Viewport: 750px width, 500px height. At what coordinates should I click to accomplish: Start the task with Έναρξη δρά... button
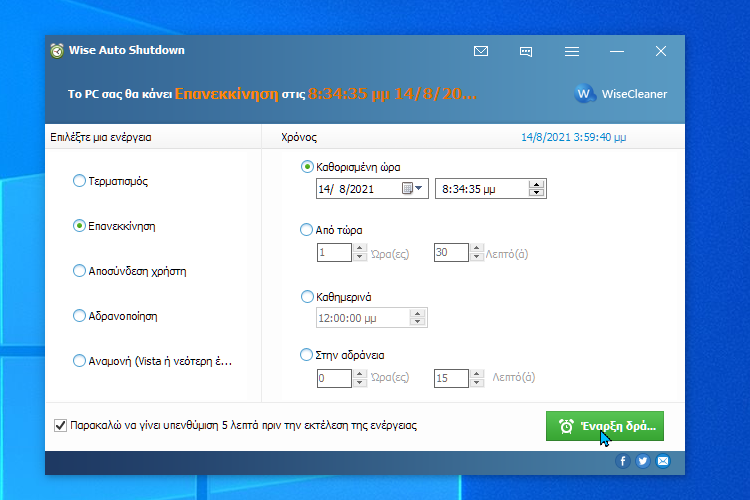pyautogui.click(x=605, y=426)
